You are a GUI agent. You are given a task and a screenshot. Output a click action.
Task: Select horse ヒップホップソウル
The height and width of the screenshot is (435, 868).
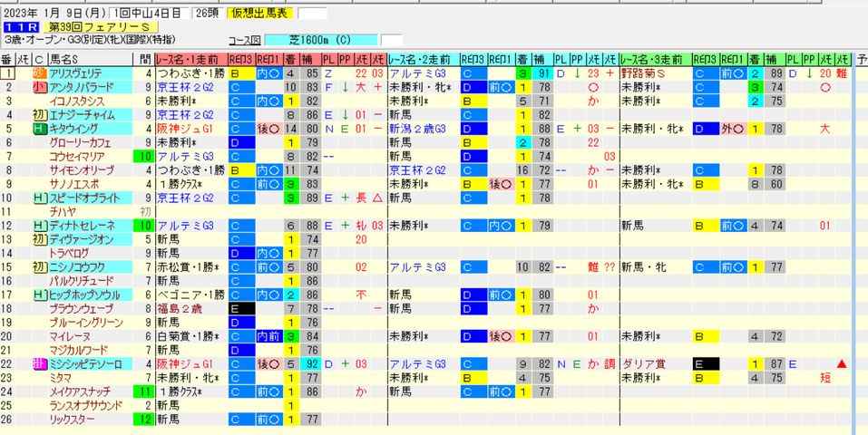(90, 295)
